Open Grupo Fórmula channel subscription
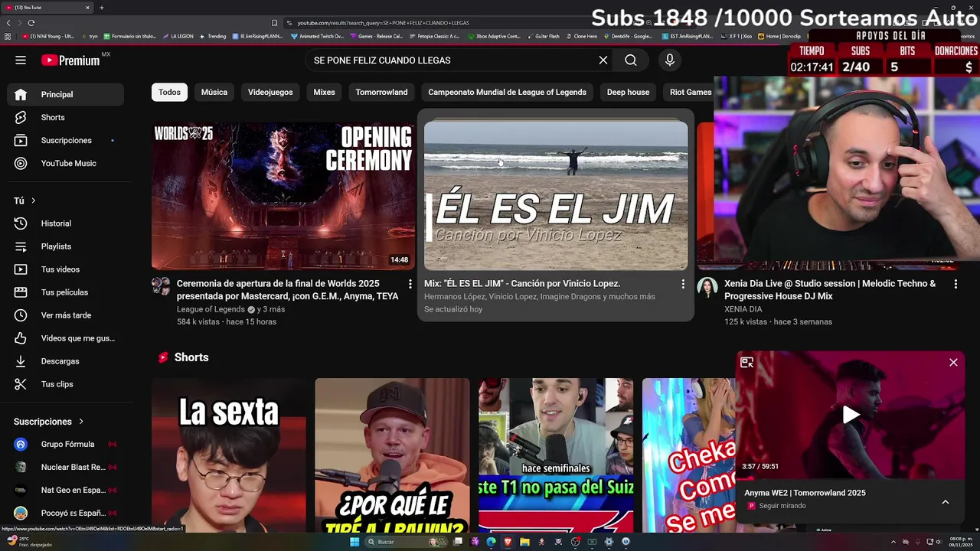 point(66,444)
